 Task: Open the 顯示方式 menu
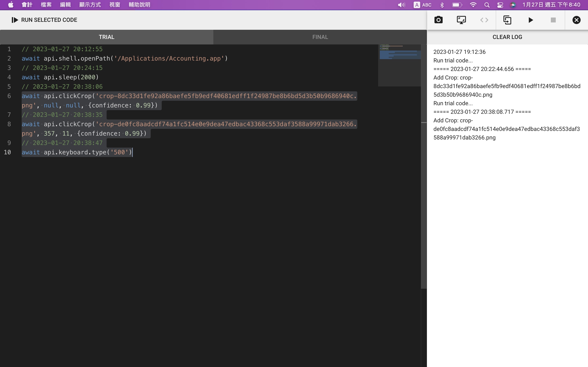click(90, 5)
